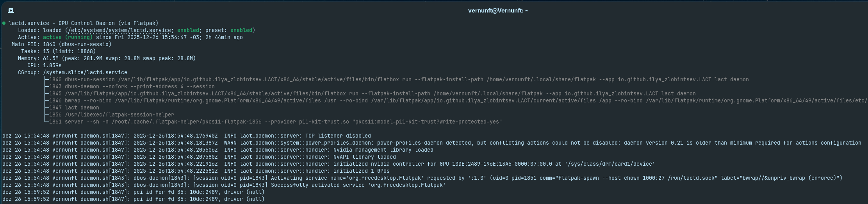Click the window title vernunft@Vernunft: ~

498,11
